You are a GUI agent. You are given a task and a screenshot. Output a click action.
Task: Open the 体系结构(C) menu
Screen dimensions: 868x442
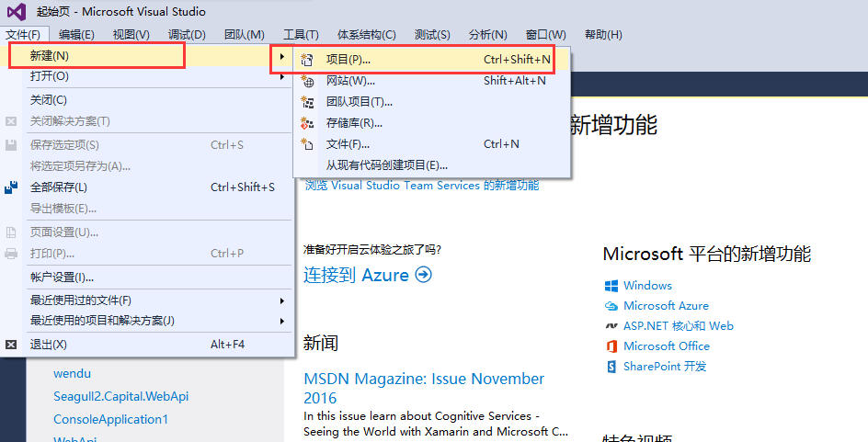point(367,34)
